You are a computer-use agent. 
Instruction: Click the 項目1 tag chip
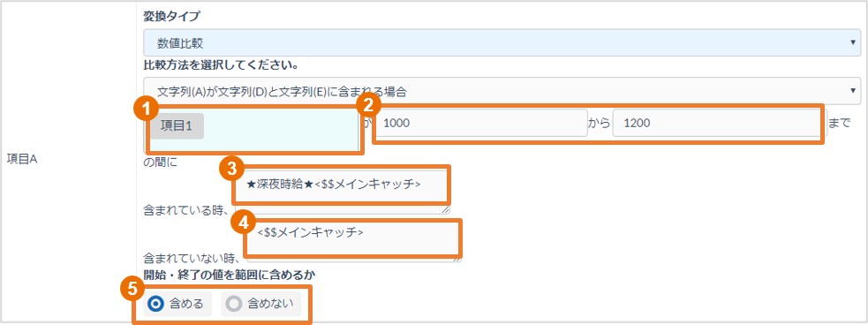pyautogui.click(x=176, y=126)
